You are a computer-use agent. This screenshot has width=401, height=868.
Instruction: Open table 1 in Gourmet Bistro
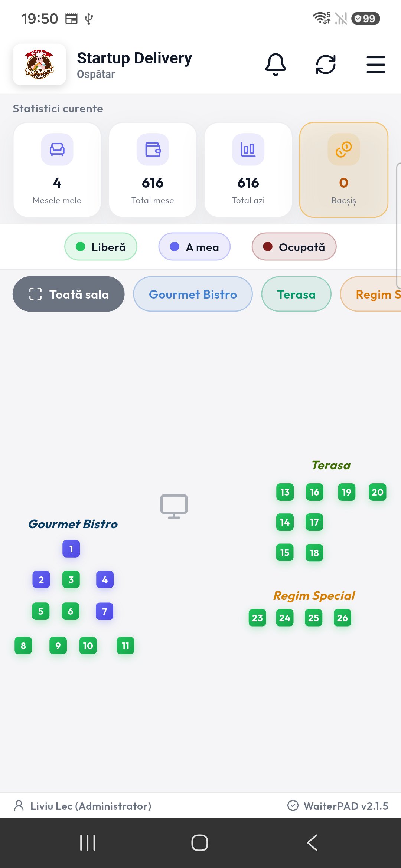[x=71, y=549]
